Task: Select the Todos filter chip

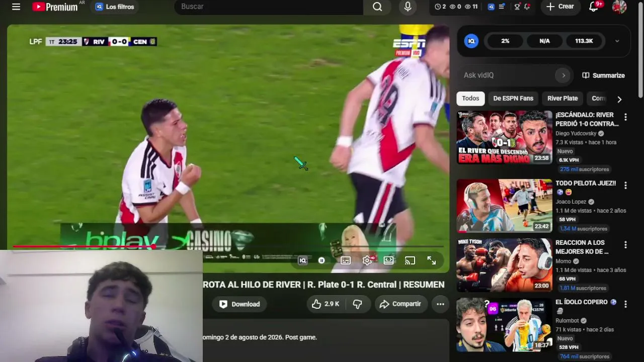Action: coord(470,99)
